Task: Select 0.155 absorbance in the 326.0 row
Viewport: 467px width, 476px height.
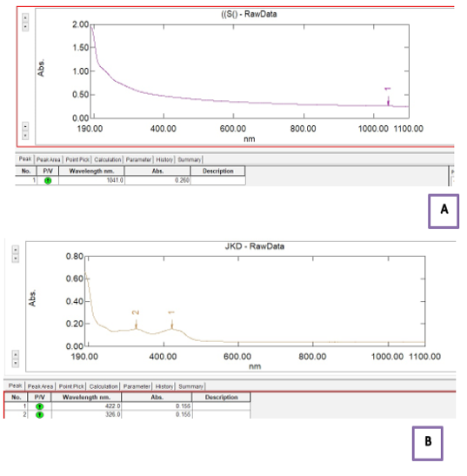Action: coord(157,415)
